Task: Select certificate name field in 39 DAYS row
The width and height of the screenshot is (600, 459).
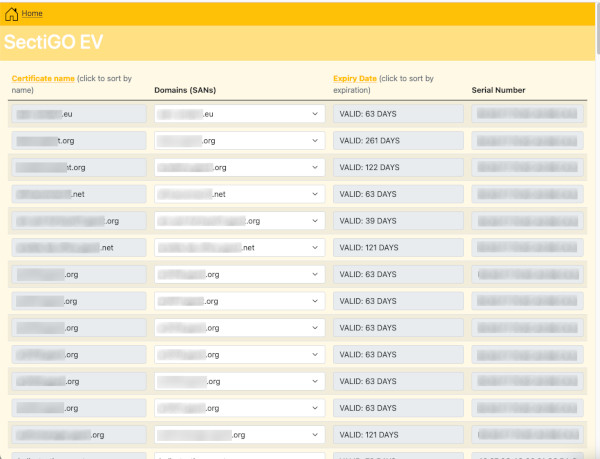Action: click(x=79, y=221)
